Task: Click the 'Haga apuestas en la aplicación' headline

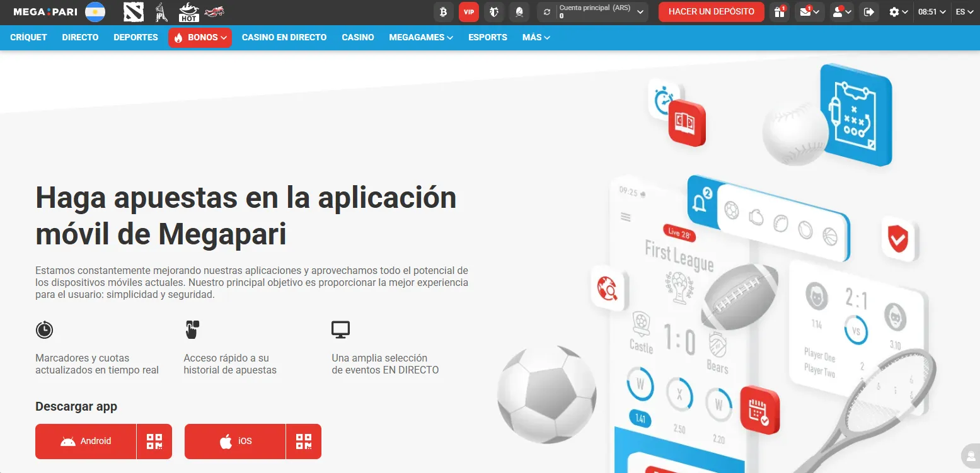Action: (x=246, y=216)
